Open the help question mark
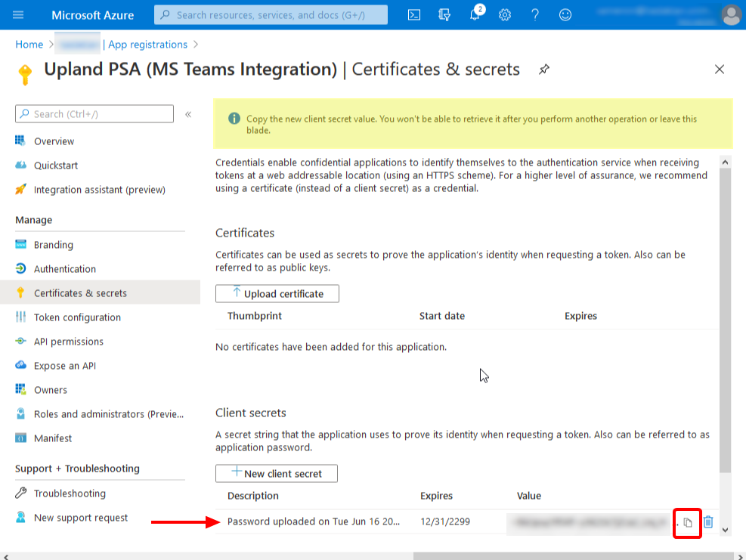The height and width of the screenshot is (560, 746). [x=535, y=14]
